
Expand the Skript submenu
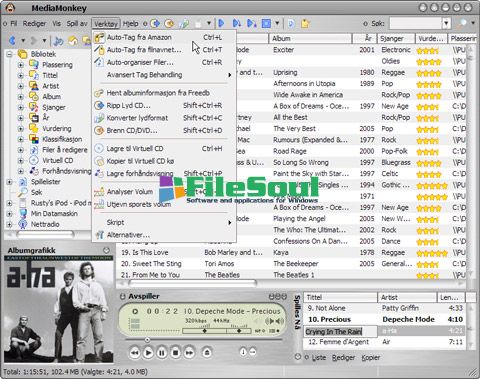[164, 222]
